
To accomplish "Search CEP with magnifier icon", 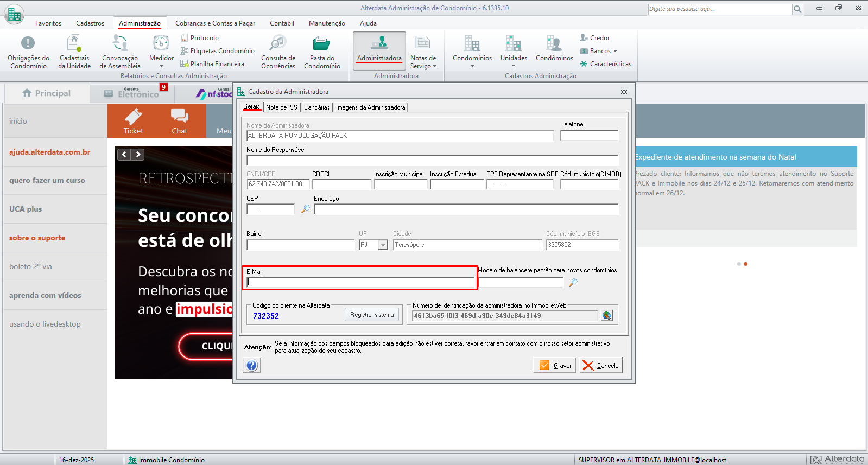I will coord(306,209).
